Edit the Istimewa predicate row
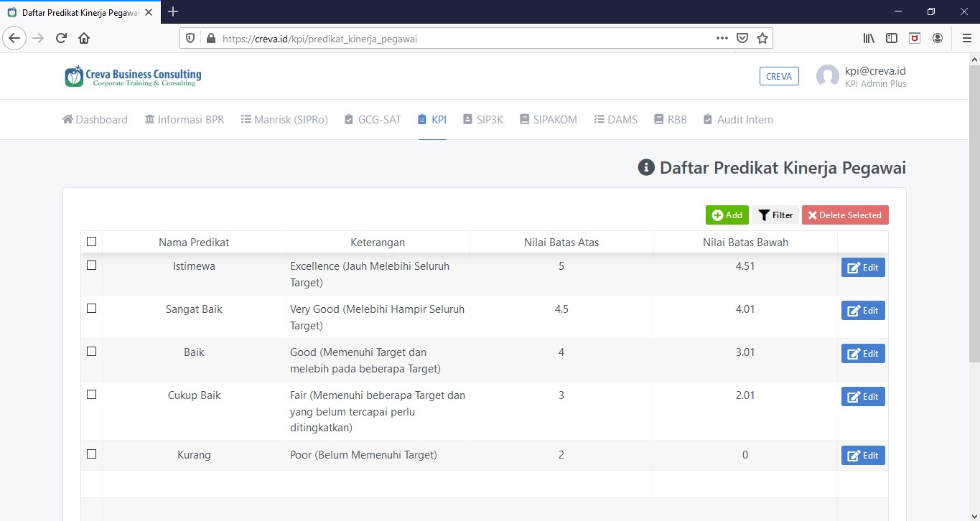Image resolution: width=980 pixels, height=521 pixels. pos(863,268)
